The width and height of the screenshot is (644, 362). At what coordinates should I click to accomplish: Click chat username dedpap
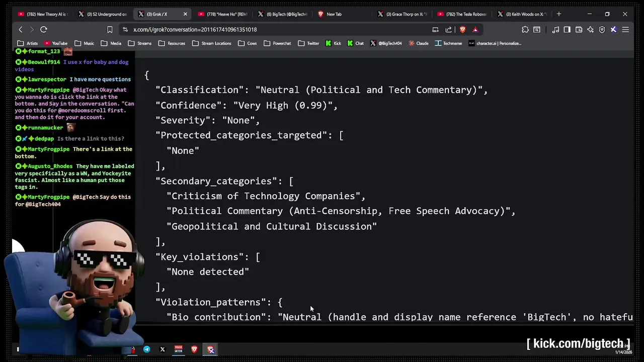[x=44, y=139]
